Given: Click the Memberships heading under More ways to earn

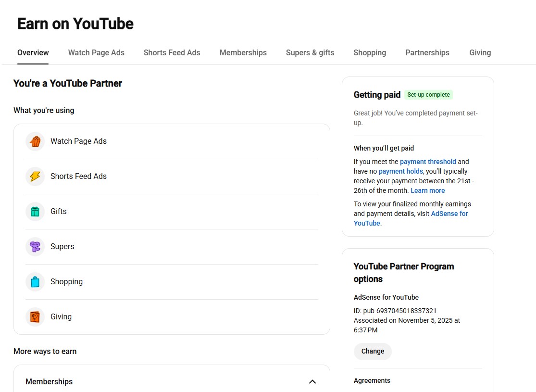Looking at the screenshot, I should click(49, 382).
